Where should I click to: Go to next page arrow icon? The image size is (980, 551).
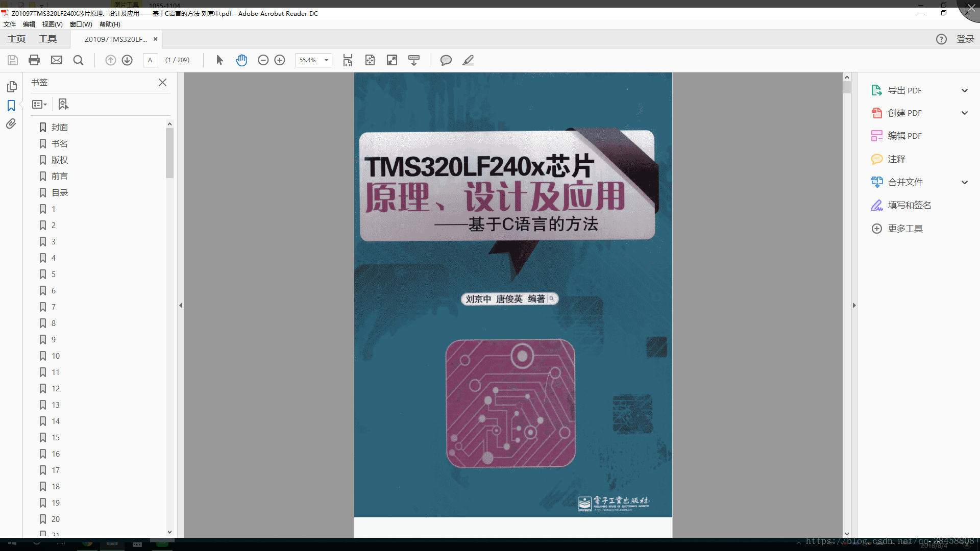tap(127, 60)
